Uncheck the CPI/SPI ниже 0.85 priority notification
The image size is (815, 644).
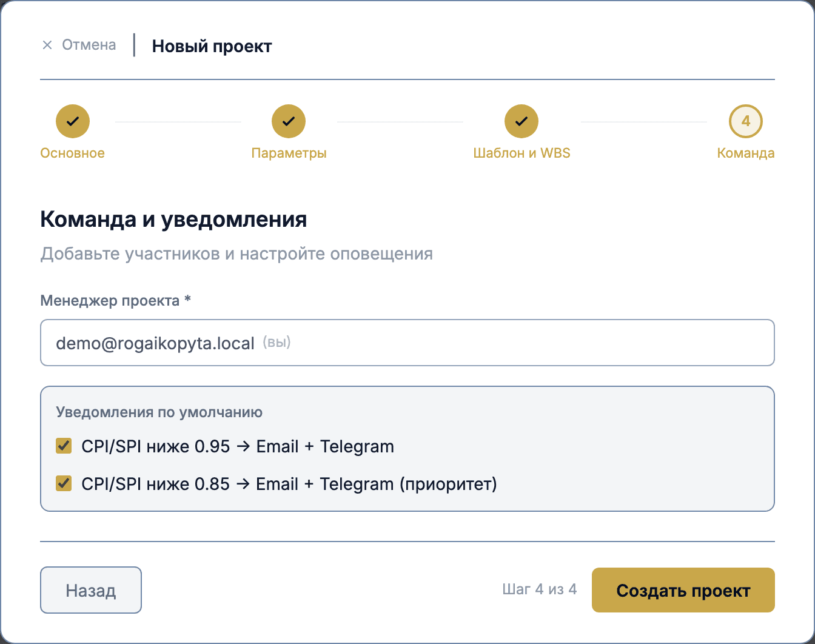[x=64, y=483]
